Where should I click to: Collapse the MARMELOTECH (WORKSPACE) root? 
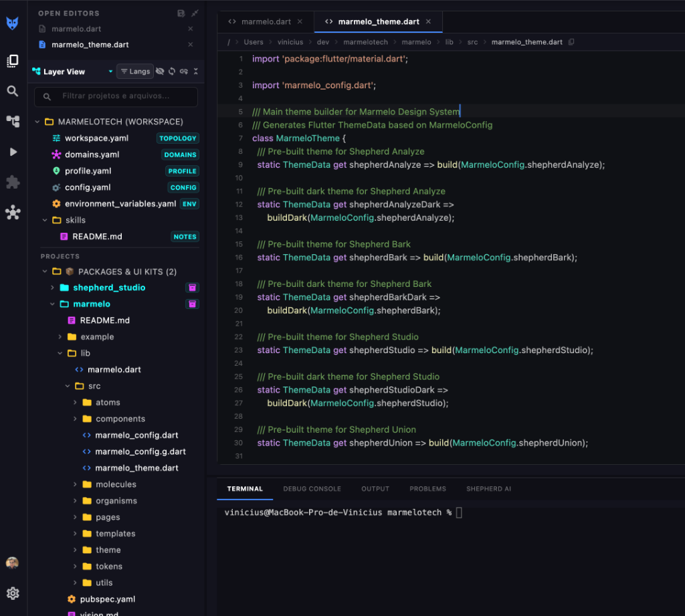tap(37, 122)
